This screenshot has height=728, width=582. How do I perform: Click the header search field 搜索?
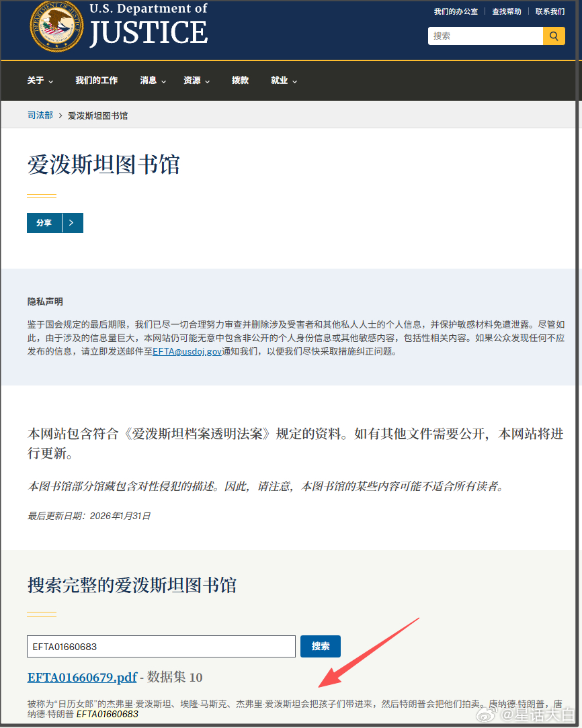485,36
